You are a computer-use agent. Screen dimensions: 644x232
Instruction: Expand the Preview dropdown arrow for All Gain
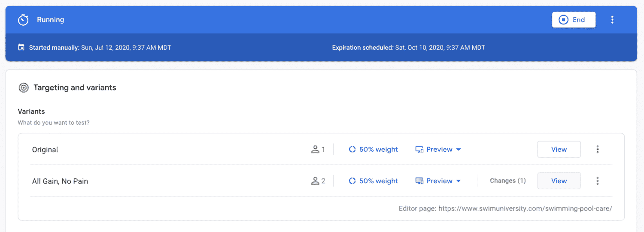[x=459, y=181]
